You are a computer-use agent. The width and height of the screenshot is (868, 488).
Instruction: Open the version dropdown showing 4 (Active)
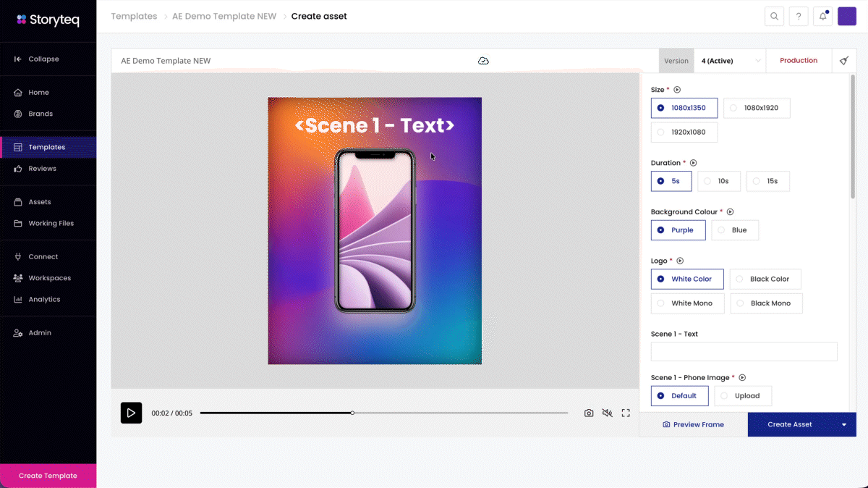coord(729,60)
